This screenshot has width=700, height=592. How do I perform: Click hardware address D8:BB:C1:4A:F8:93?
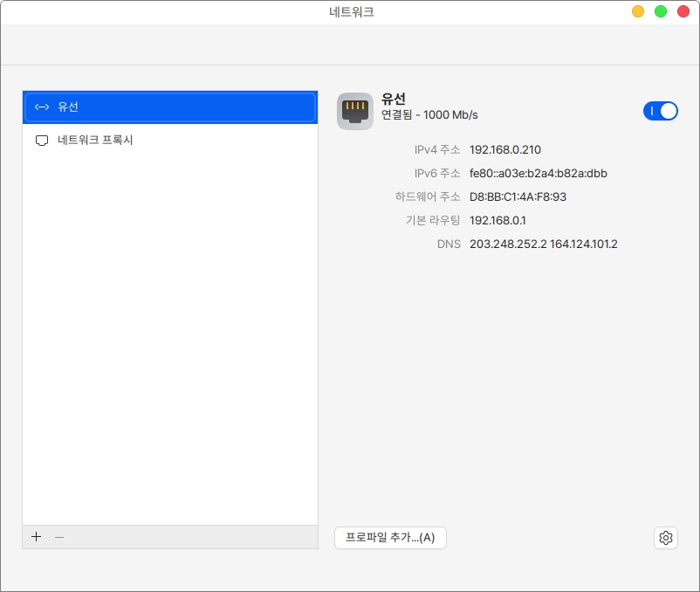point(518,197)
